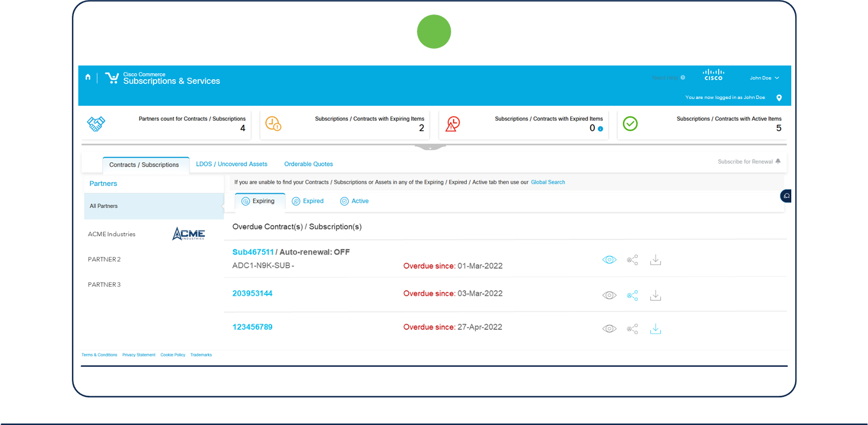Open the Cisco Commerce shopping cart icon
868x425 pixels.
(112, 77)
